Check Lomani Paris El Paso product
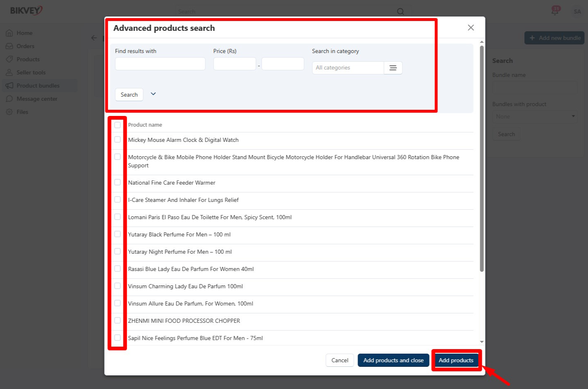The height and width of the screenshot is (389, 588). pyautogui.click(x=118, y=217)
